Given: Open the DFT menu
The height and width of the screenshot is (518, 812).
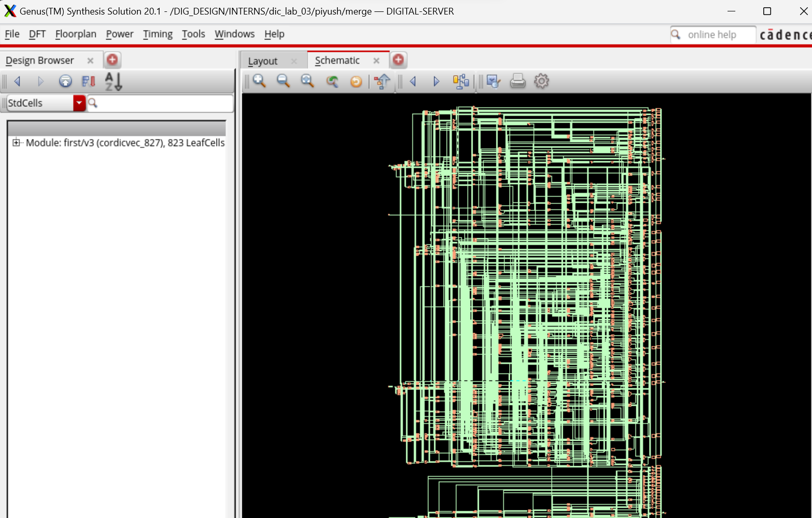Looking at the screenshot, I should coord(37,34).
